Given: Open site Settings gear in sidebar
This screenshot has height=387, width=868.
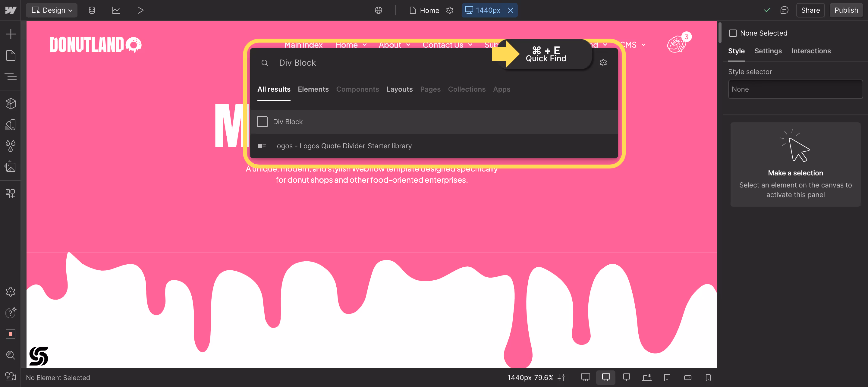Looking at the screenshot, I should coord(11,291).
